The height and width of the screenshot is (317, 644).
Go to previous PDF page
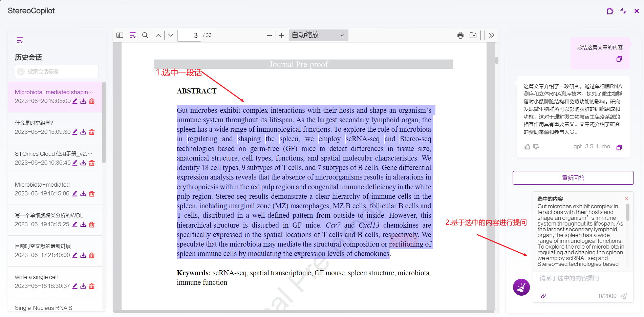(158, 35)
